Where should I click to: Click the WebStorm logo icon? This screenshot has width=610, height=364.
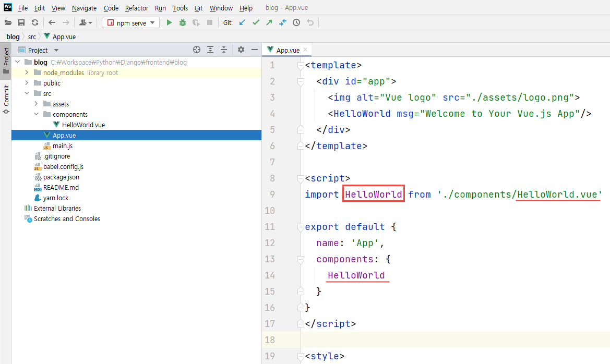pos(8,7)
